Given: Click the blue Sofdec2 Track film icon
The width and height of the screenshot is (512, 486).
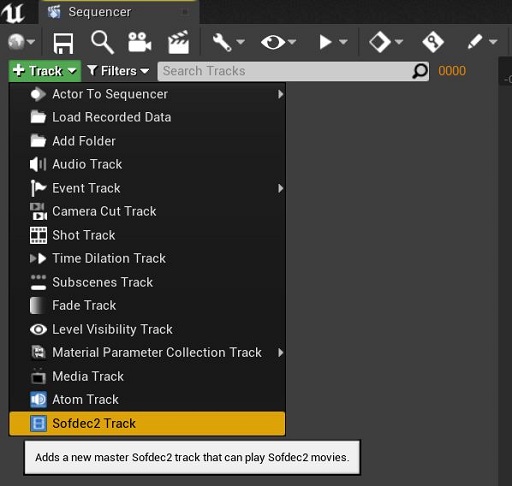Looking at the screenshot, I should tap(38, 424).
